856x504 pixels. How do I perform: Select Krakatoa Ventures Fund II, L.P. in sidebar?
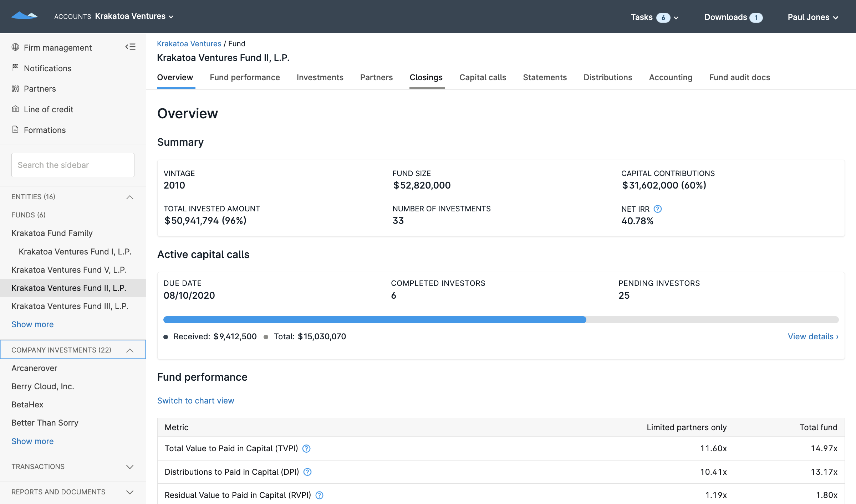[73, 288]
